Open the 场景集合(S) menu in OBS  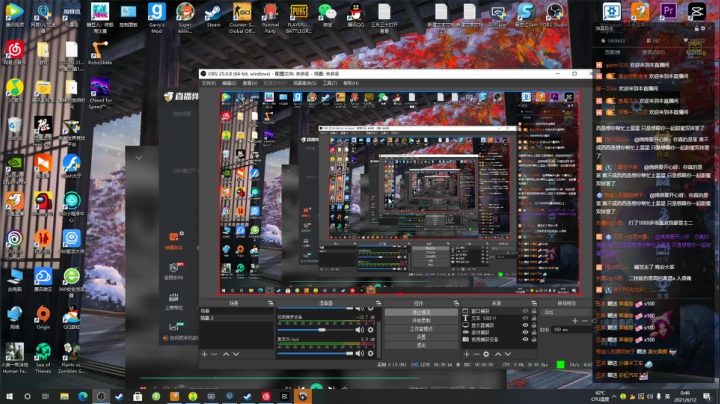click(305, 83)
